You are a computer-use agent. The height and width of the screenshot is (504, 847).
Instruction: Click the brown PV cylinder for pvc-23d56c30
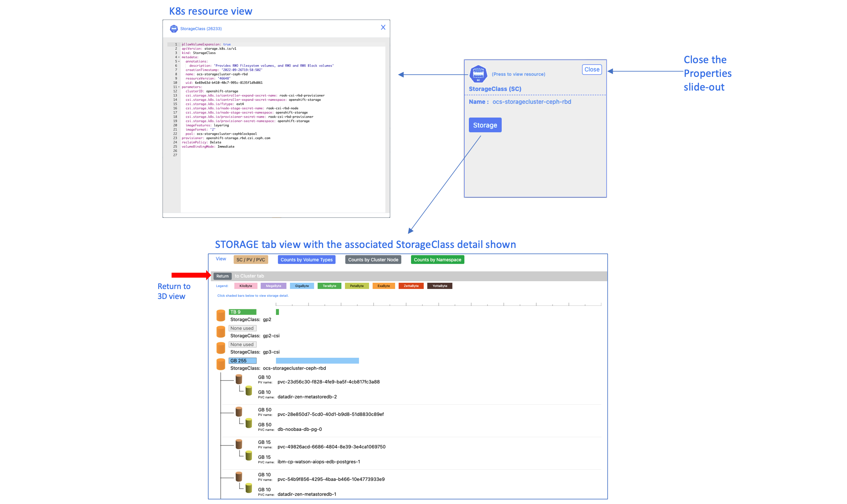[239, 379]
